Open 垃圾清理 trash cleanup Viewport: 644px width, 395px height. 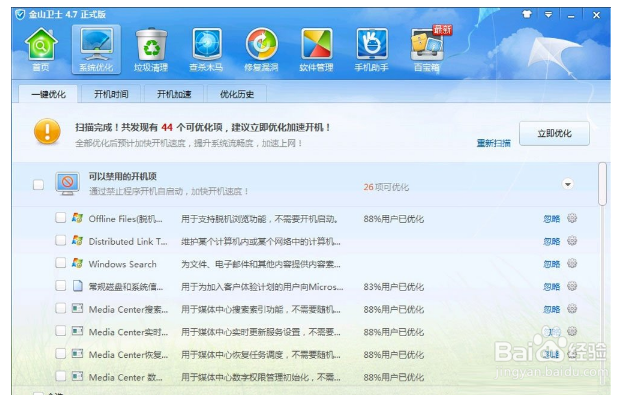[x=151, y=49]
